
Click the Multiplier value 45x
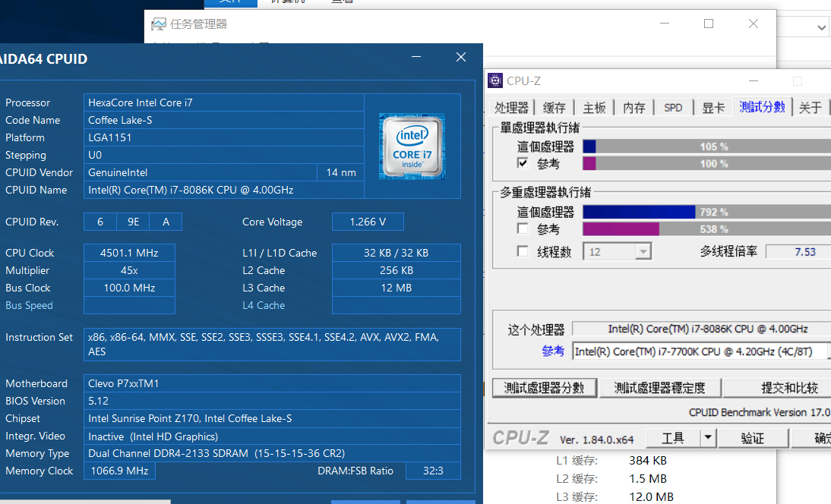tap(129, 270)
